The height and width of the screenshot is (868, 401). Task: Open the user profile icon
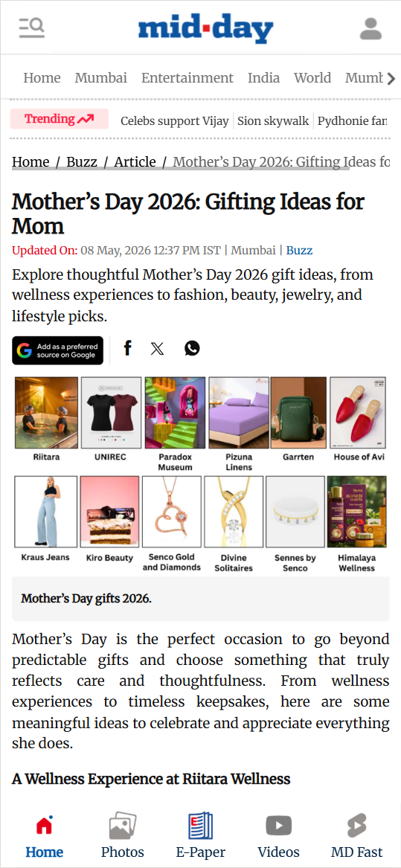(370, 29)
